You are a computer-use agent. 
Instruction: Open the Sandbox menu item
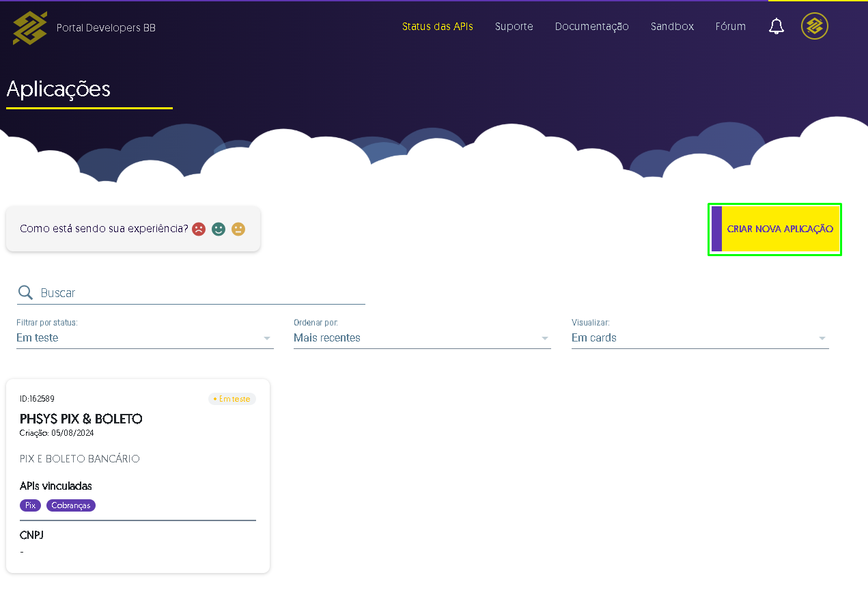point(672,27)
